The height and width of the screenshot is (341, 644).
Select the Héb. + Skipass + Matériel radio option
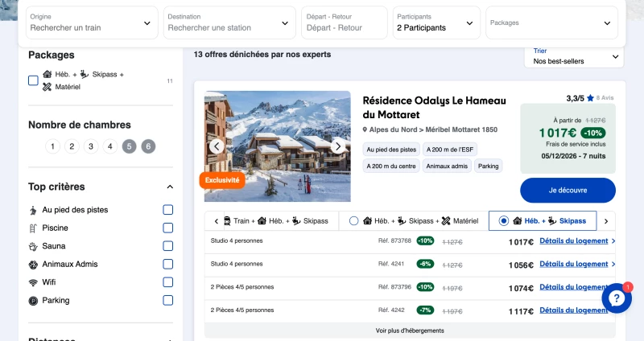click(x=353, y=221)
